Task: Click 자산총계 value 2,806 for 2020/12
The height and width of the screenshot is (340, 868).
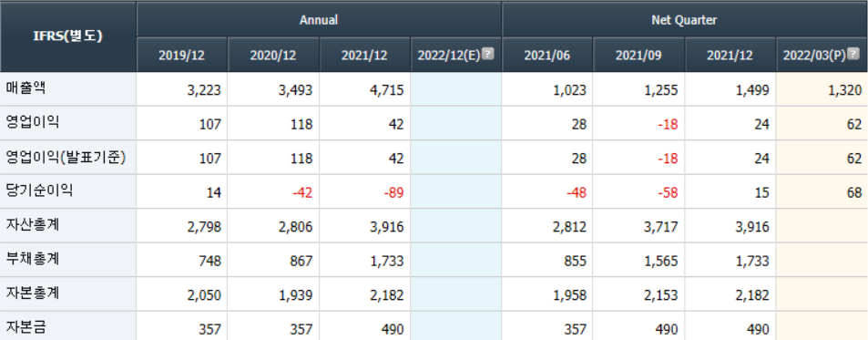Action: coord(296,228)
